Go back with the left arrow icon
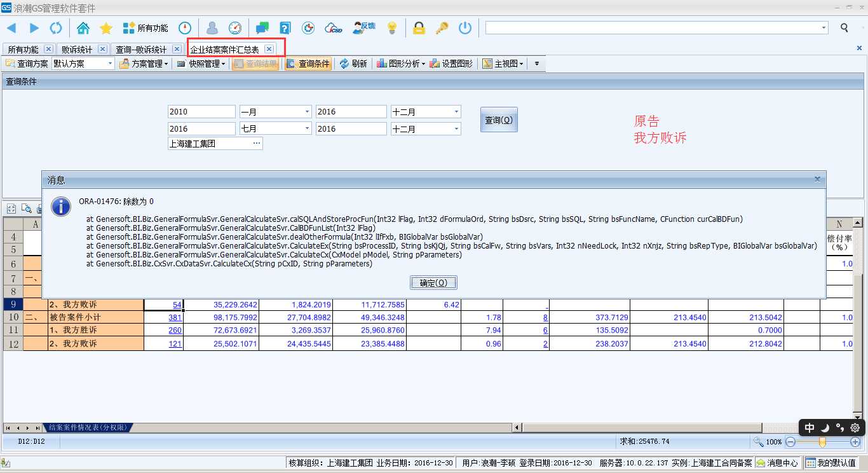This screenshot has height=473, width=868. 11,28
